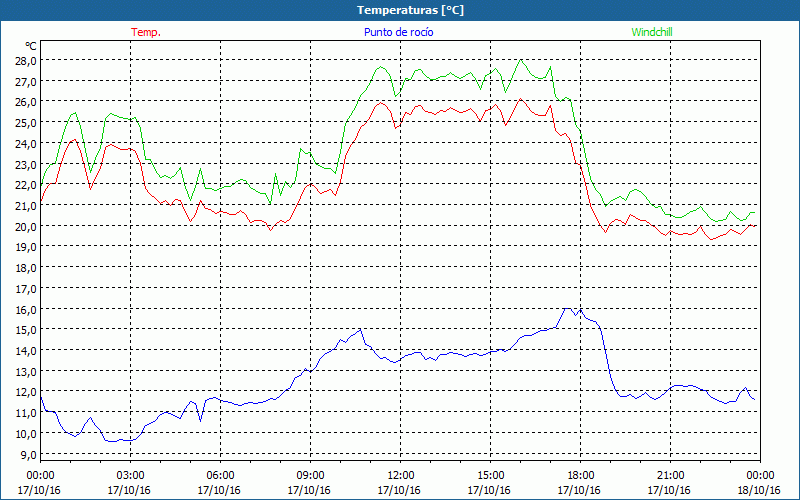
Task: Click the 09:00 time label
Action: (x=310, y=476)
